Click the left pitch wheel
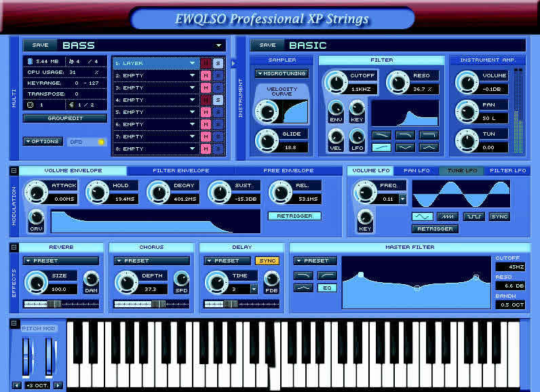 (26, 357)
